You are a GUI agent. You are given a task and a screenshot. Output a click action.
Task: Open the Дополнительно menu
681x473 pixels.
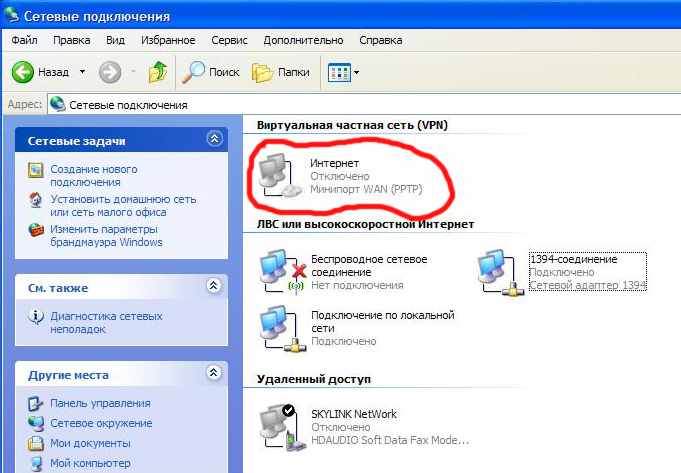click(x=303, y=40)
